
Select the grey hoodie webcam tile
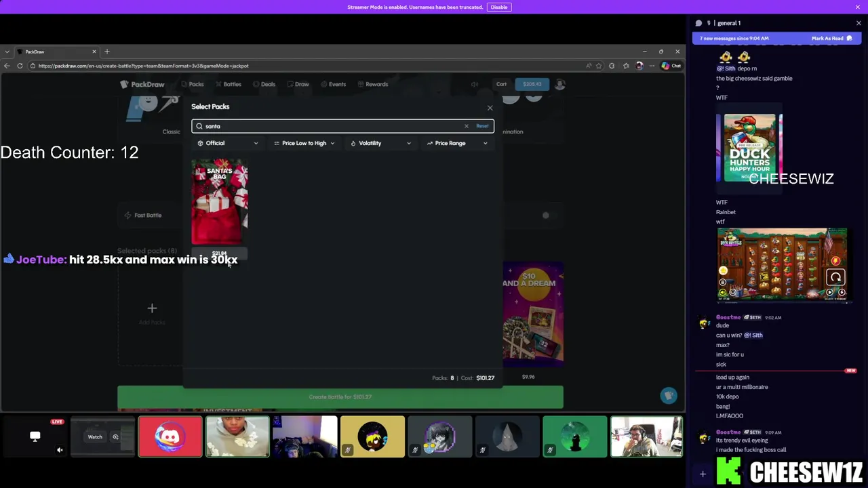point(237,437)
